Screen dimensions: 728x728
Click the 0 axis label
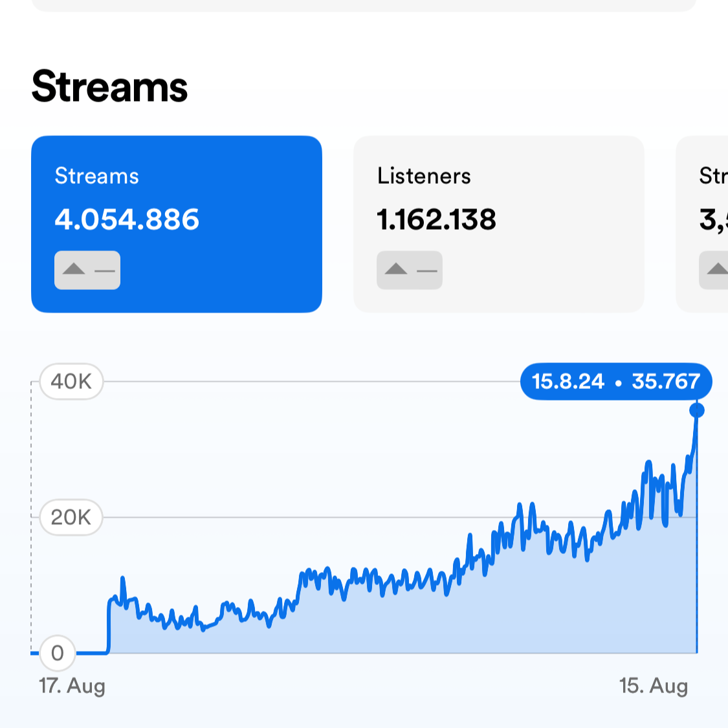58,653
